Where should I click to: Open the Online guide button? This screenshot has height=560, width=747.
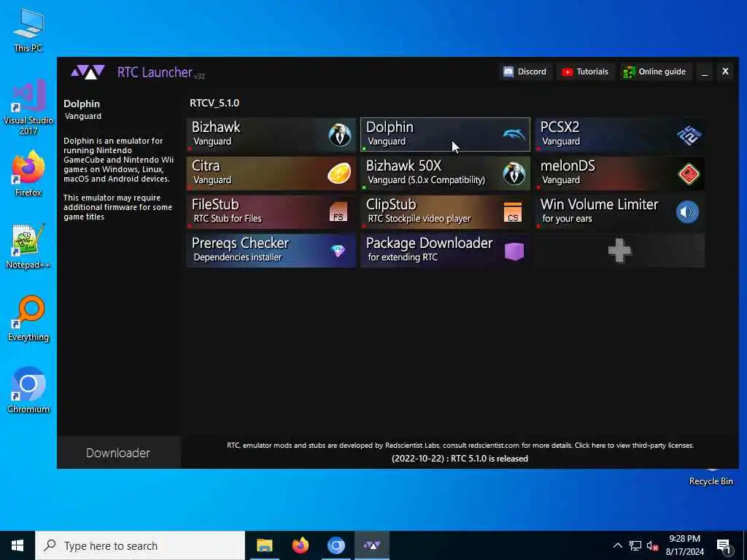tap(655, 72)
